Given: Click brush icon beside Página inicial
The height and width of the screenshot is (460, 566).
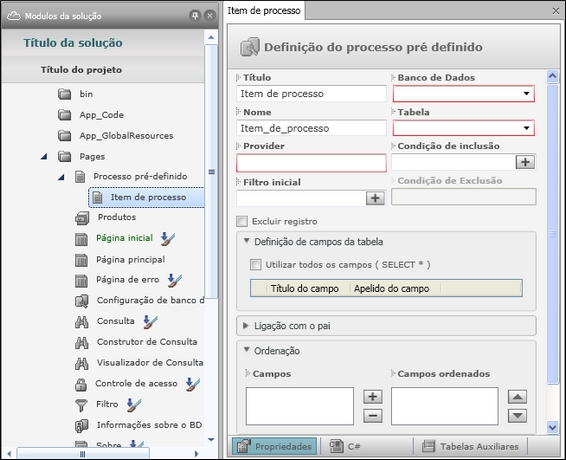Looking at the screenshot, I should click(x=168, y=238).
